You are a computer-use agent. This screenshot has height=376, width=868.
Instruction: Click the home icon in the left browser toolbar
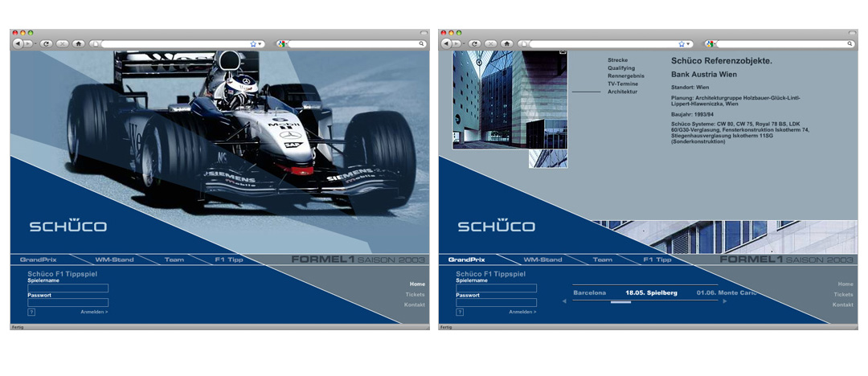click(79, 43)
